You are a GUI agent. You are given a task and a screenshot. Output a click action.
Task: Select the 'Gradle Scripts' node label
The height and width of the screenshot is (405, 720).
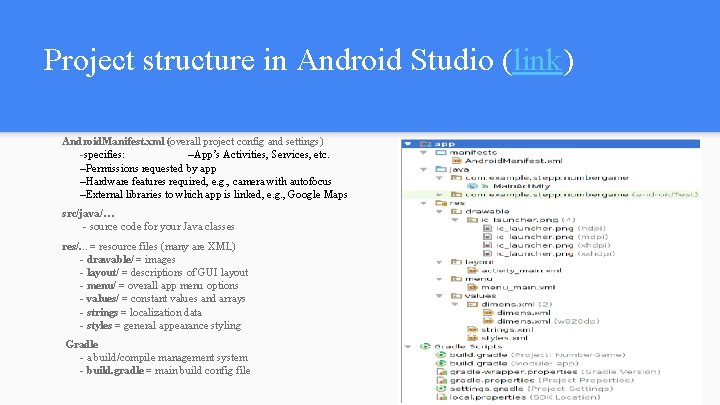468,347
